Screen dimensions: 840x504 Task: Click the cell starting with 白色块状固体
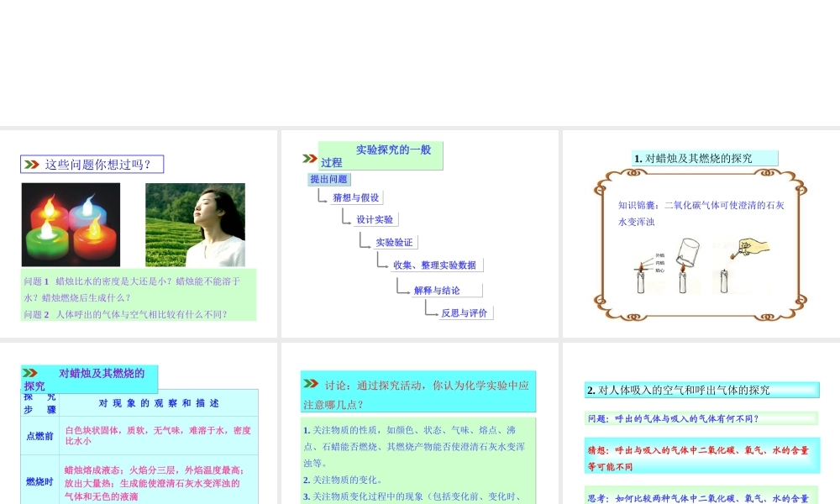[x=158, y=435]
